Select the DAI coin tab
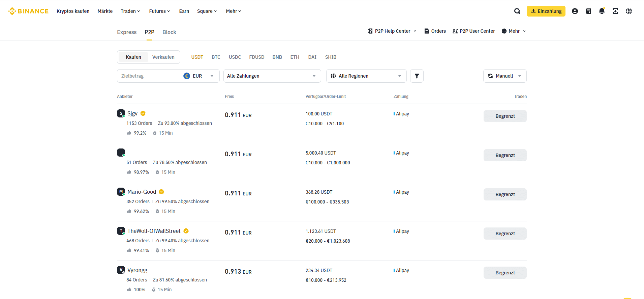 312,57
